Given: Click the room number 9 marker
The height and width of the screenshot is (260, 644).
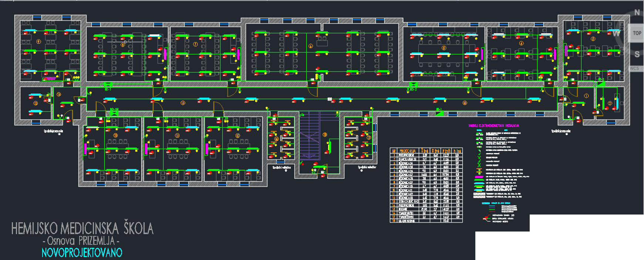Looking at the screenshot, I should coord(38,42).
